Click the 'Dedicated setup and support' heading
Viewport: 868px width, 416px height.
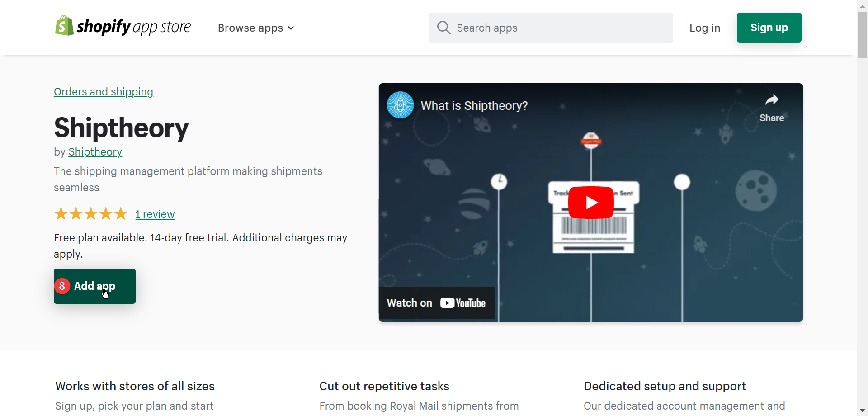(665, 386)
